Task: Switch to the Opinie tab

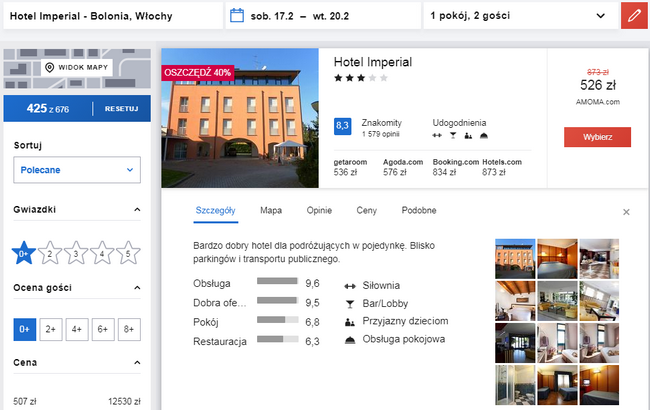Action: (x=319, y=211)
